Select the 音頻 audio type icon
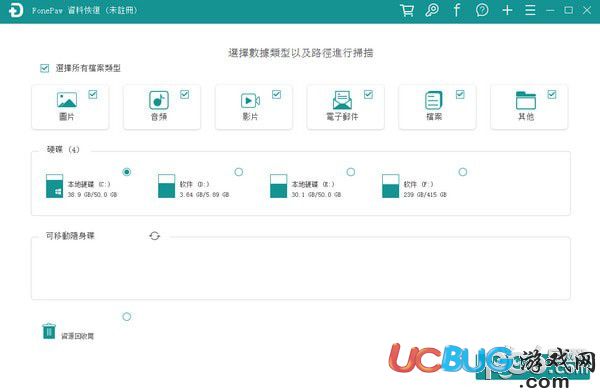Image resolution: width=600 pixels, height=392 pixels. [x=159, y=100]
